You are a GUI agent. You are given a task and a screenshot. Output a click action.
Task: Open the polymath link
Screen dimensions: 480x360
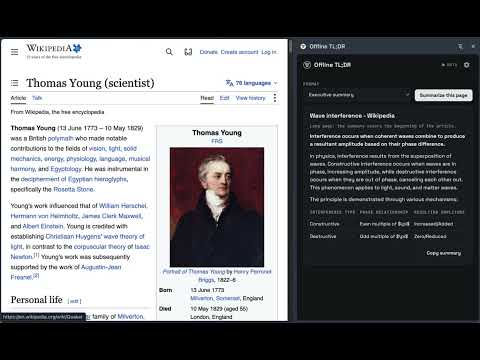tap(60, 138)
